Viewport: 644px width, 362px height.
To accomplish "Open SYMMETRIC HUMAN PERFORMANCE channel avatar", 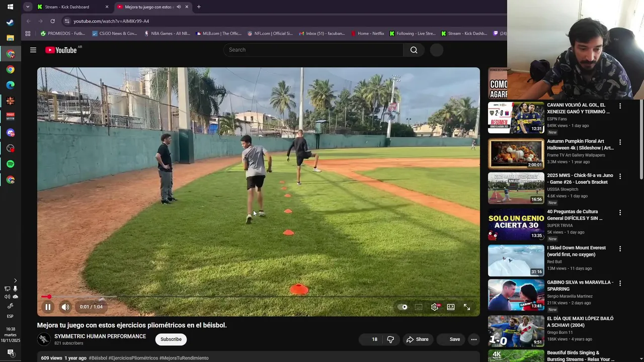I will [44, 339].
